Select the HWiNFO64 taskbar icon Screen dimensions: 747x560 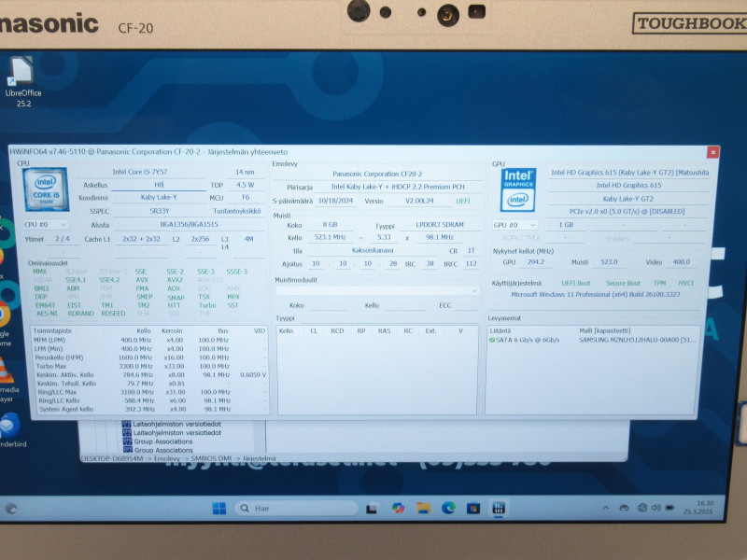[x=499, y=508]
